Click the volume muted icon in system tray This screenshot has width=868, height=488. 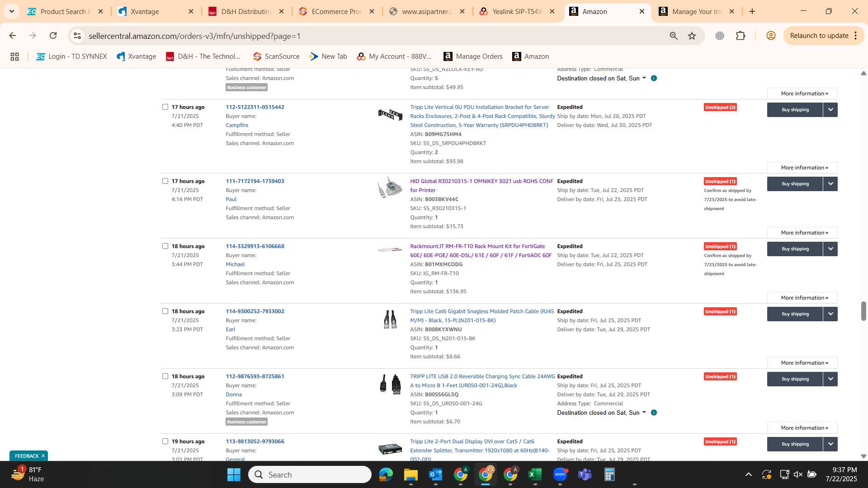798,474
